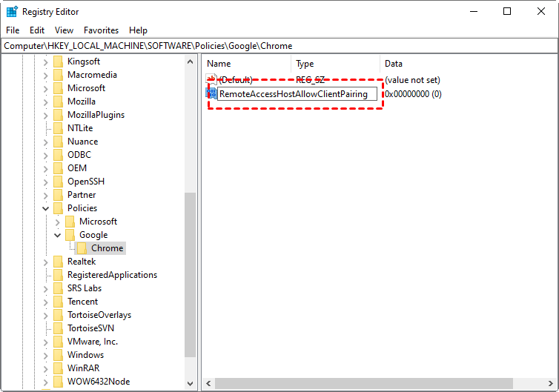Screen dimensions: 559x392
Task: Click the TortoiseSVN folder icon
Action: click(x=58, y=328)
